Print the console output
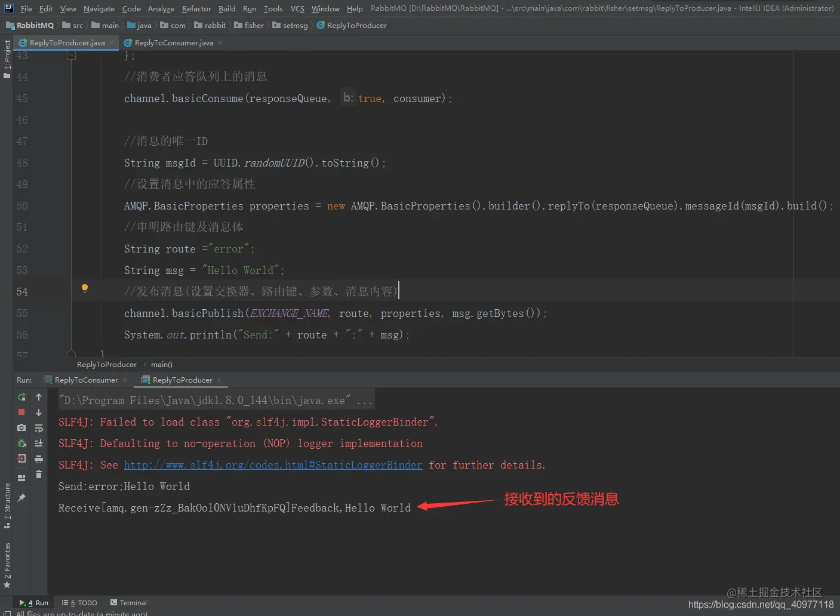 tap(39, 459)
